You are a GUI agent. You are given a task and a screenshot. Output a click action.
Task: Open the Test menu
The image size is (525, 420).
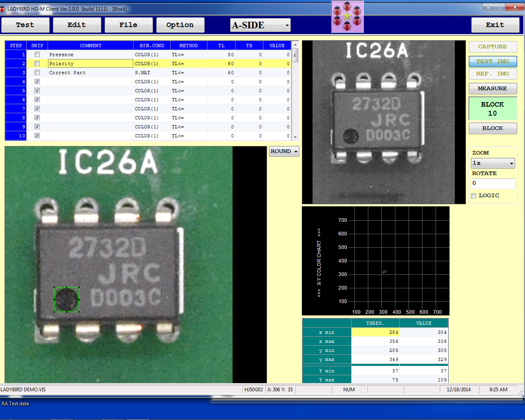click(x=25, y=25)
